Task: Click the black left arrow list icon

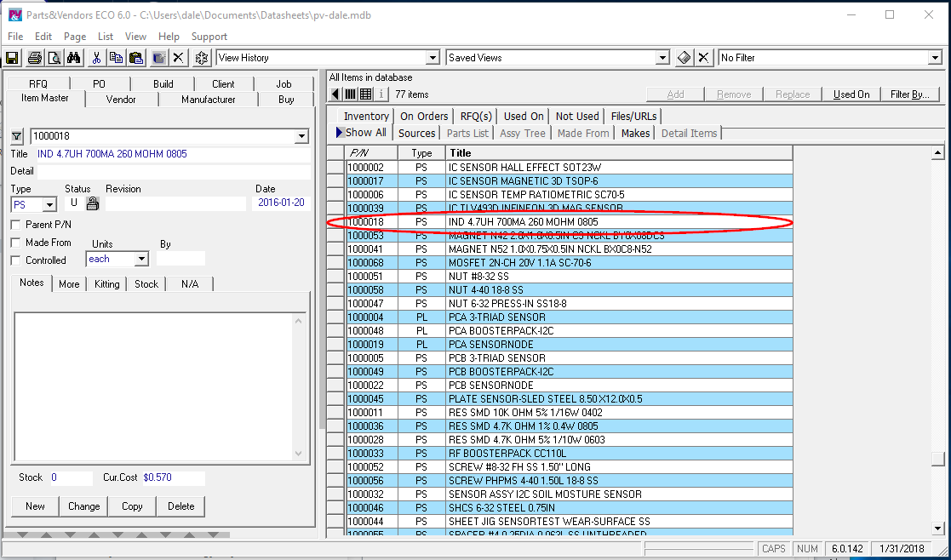Action: pos(335,94)
